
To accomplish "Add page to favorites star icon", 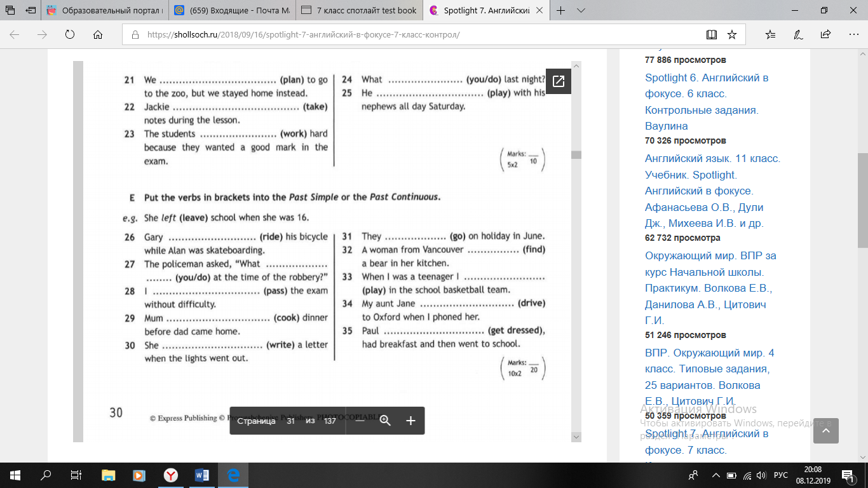I will point(732,34).
